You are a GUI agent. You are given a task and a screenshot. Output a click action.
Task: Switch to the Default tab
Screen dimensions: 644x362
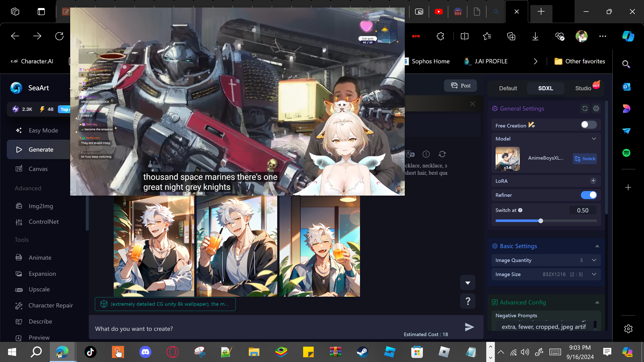pos(508,88)
